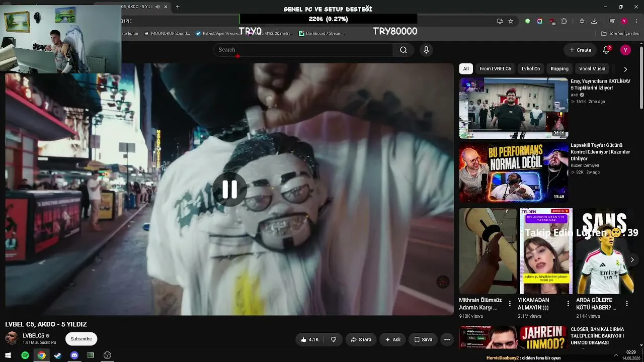The image size is (644, 362).
Task: Open the Windows Start menu
Action: 8,355
